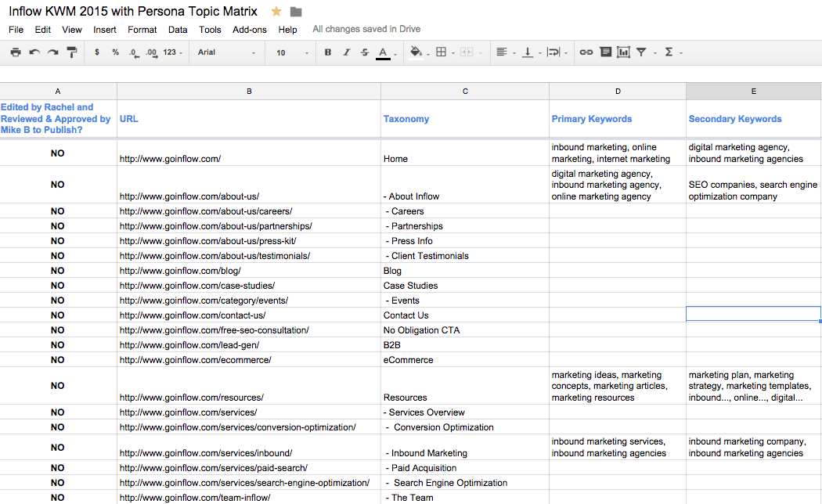The height and width of the screenshot is (504, 822).
Task: Toggle strikethrough formatting
Action: 365,52
